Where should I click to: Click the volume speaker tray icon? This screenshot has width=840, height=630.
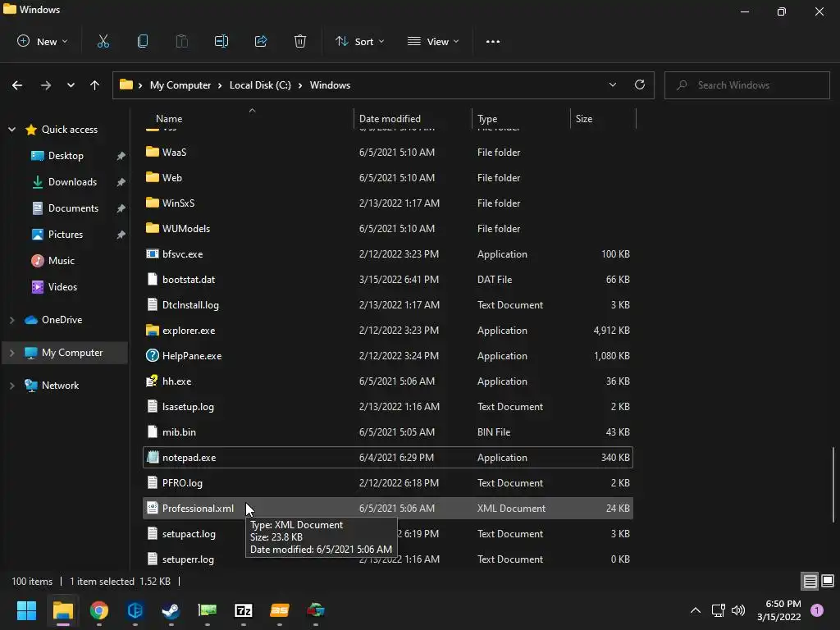pos(738,610)
